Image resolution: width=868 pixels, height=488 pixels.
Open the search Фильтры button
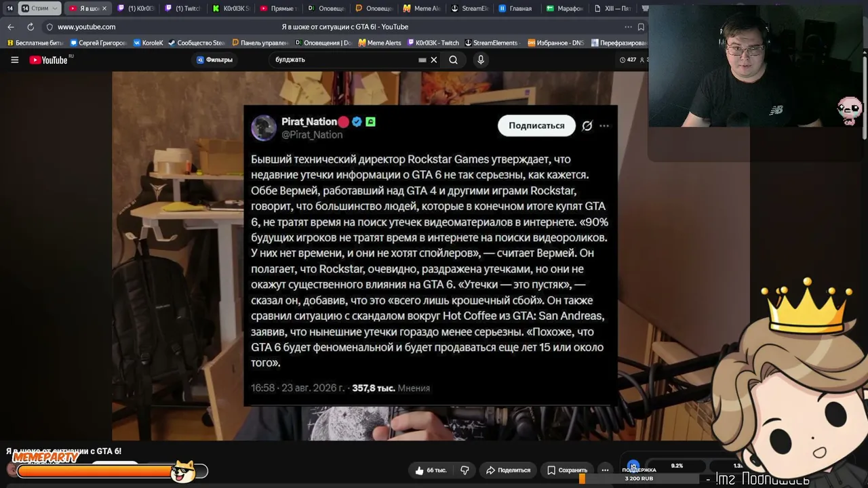point(214,60)
